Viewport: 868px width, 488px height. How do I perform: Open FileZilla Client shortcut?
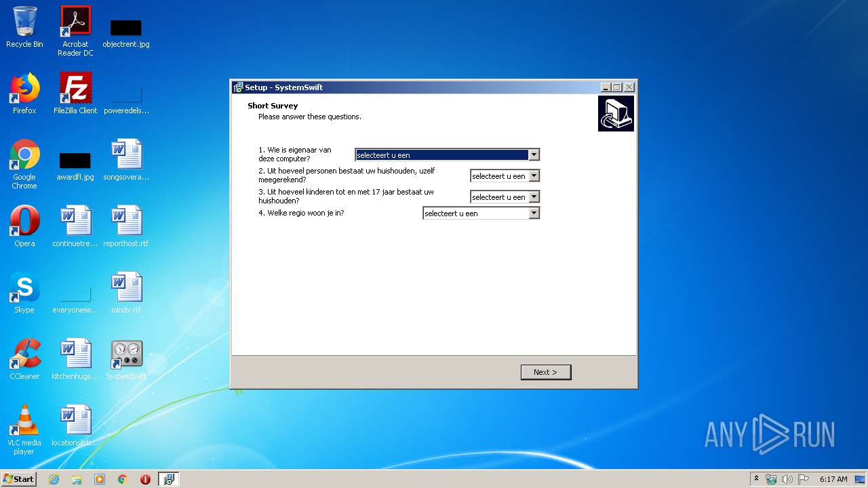[75, 94]
